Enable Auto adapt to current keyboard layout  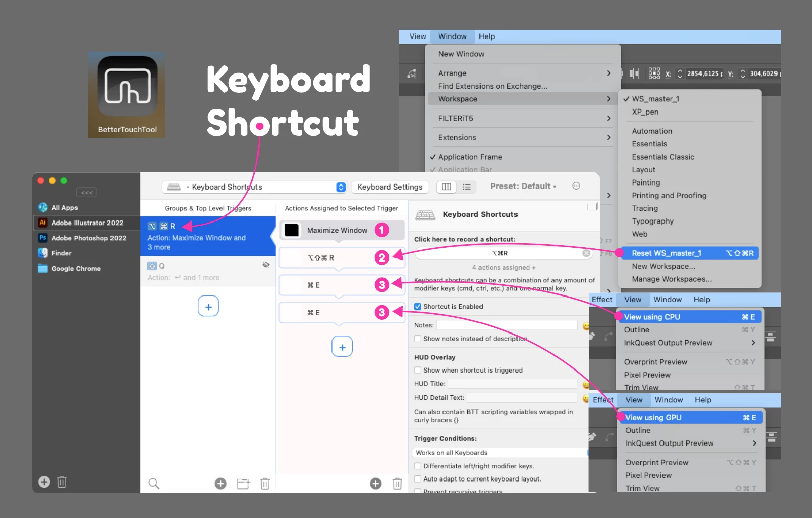click(418, 479)
